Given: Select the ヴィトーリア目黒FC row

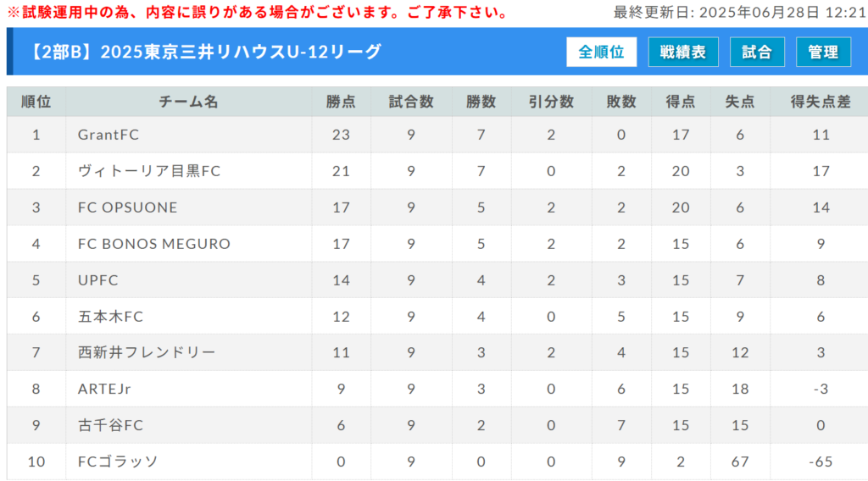Looking at the screenshot, I should tap(437, 171).
